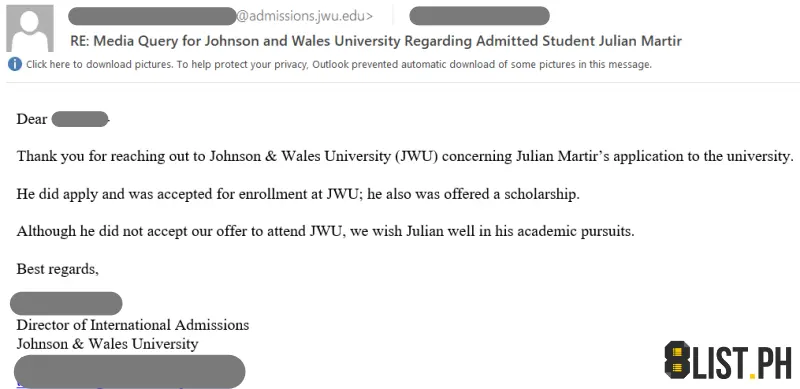Click 'Johnson & Wales University' in the signature
This screenshot has height=389, width=800.
click(107, 344)
